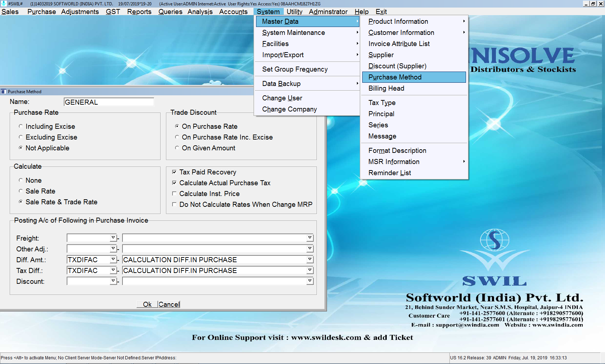The height and width of the screenshot is (364, 605).
Task: Open the GST menu
Action: pos(113,12)
